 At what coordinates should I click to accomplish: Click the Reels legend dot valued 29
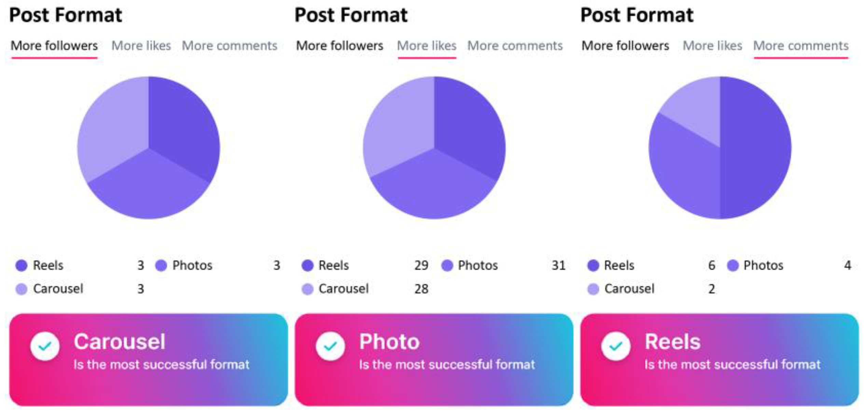click(307, 265)
